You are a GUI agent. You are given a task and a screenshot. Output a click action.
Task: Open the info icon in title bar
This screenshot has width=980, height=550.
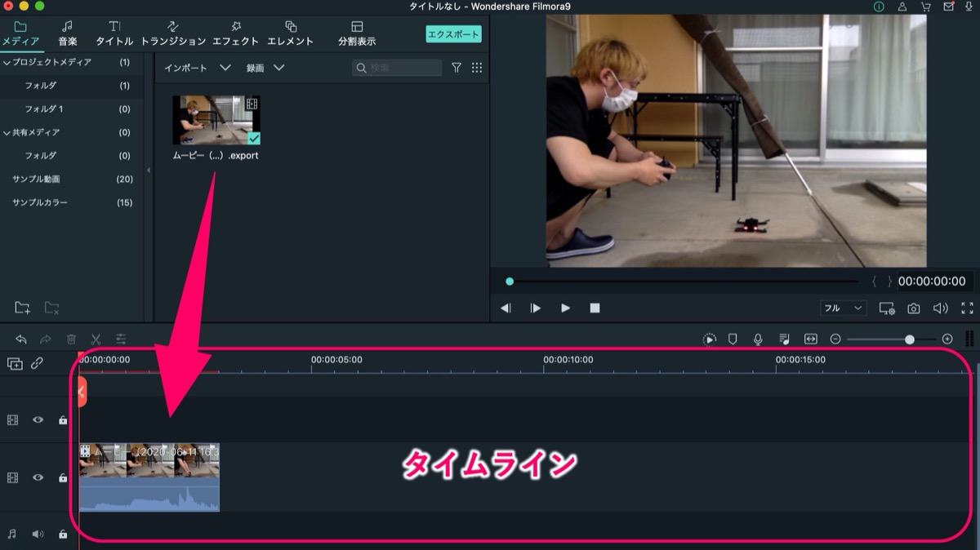click(x=879, y=7)
